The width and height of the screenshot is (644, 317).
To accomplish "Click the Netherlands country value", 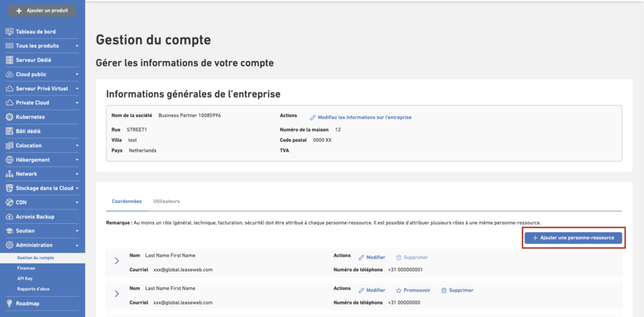I will 143,151.
